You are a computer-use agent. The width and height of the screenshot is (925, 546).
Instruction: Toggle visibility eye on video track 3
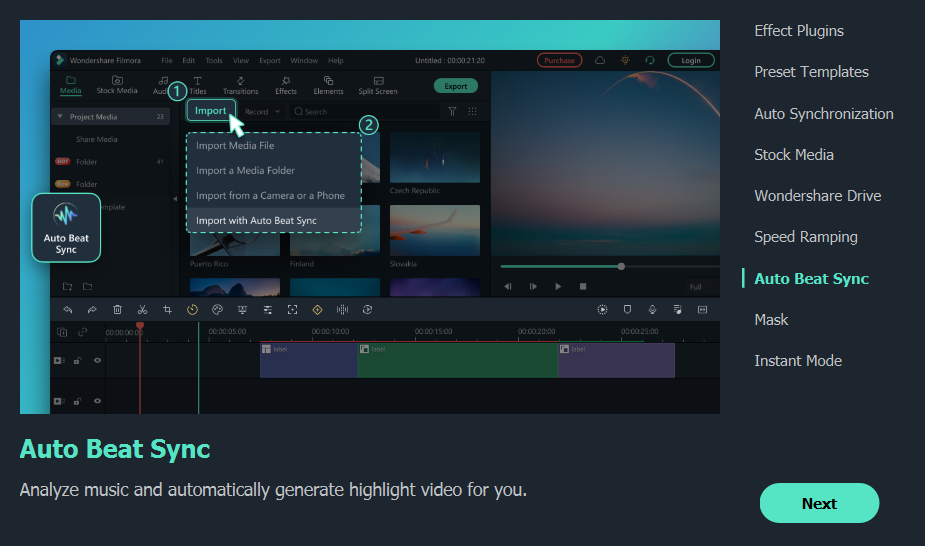tap(97, 360)
